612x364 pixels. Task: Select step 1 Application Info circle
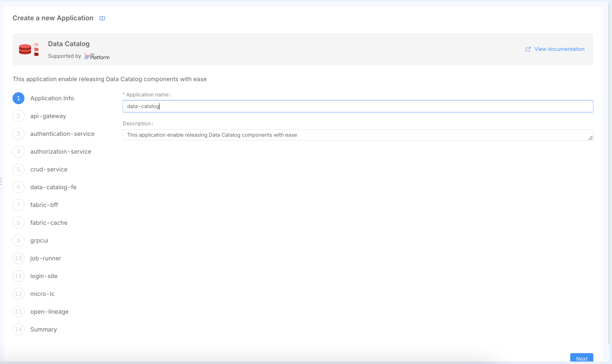[18, 98]
